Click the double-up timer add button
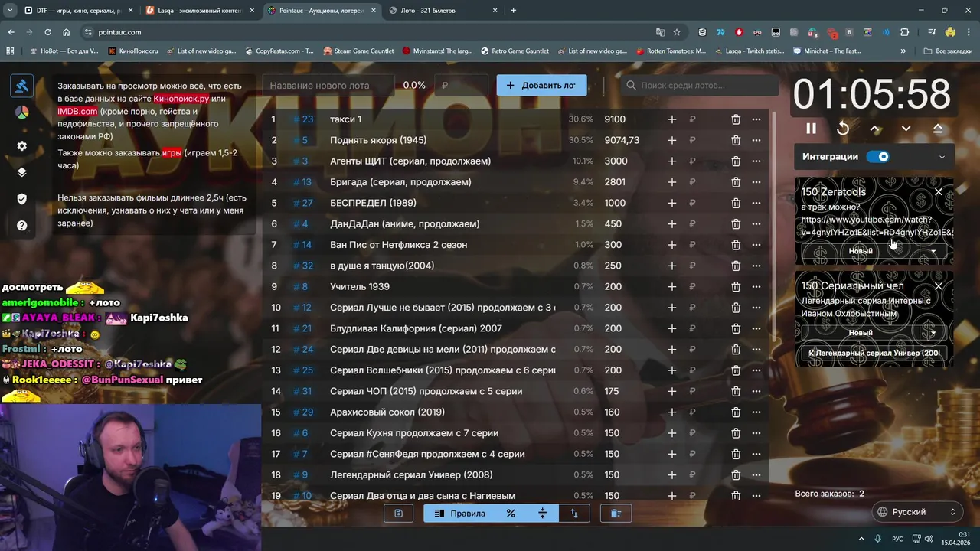Screen dimensions: 980x551 click(938, 129)
